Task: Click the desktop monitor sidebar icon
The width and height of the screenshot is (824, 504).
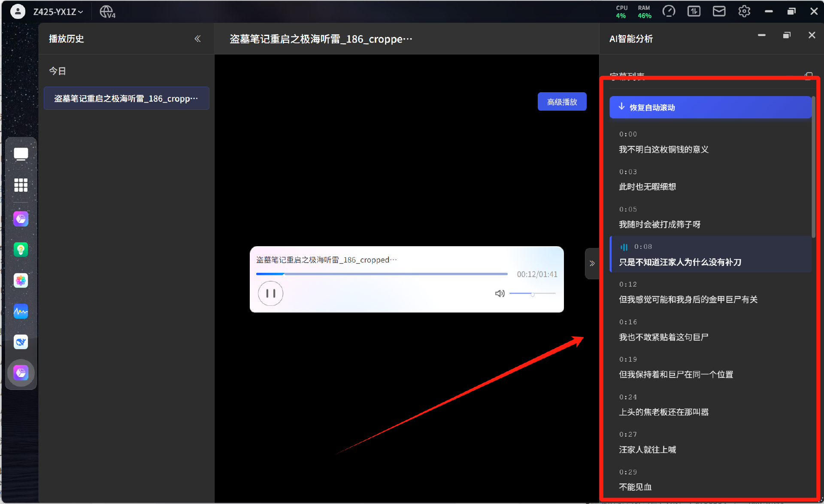Action: (x=21, y=154)
